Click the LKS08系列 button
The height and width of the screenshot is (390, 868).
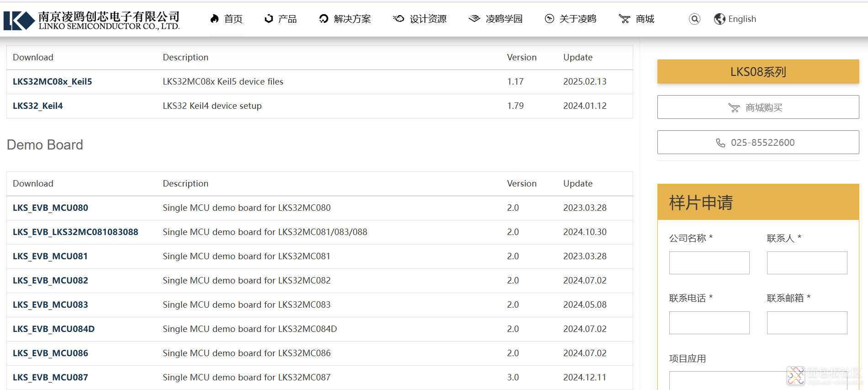pyautogui.click(x=758, y=72)
